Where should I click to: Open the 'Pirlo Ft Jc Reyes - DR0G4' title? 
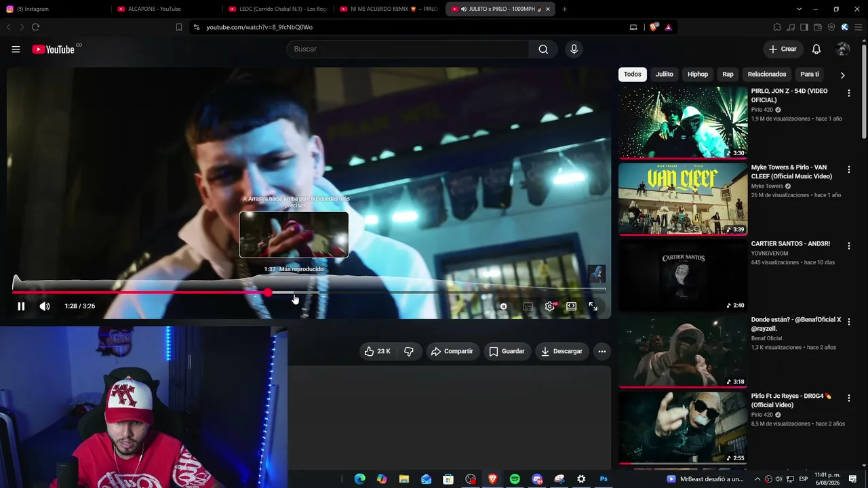(791, 401)
